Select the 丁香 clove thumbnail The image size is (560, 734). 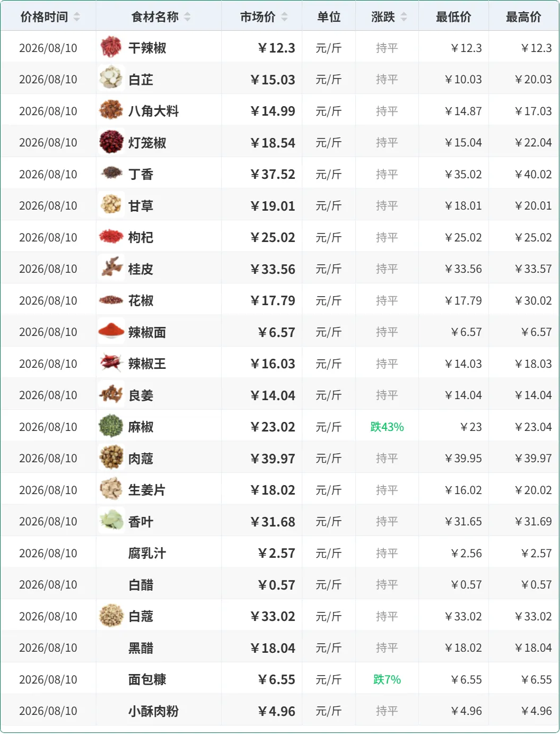click(x=111, y=174)
